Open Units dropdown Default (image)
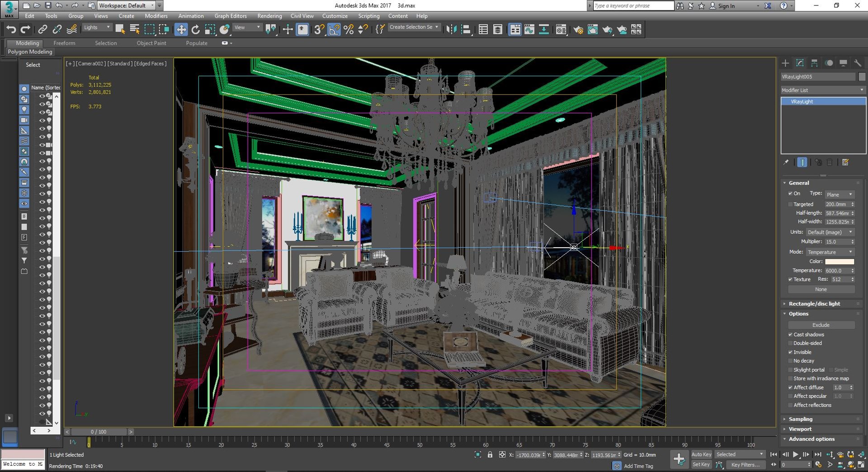The width and height of the screenshot is (868, 472). 830,232
